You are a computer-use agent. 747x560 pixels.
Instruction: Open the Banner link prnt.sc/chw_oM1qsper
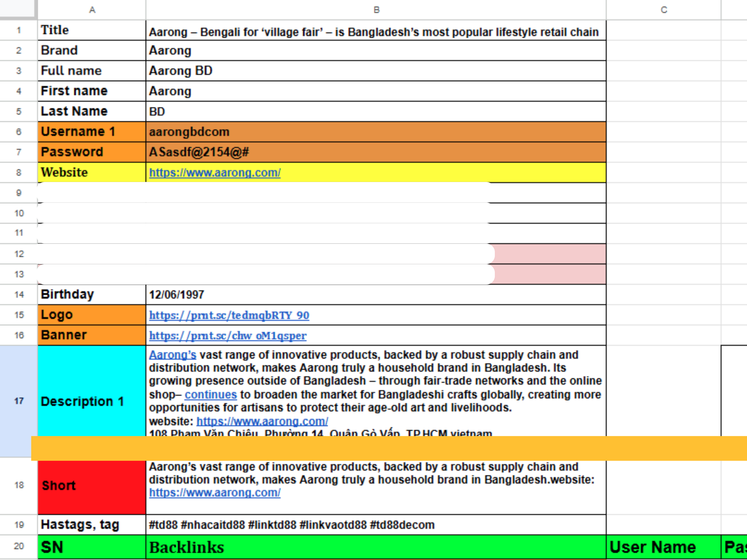[227, 335]
